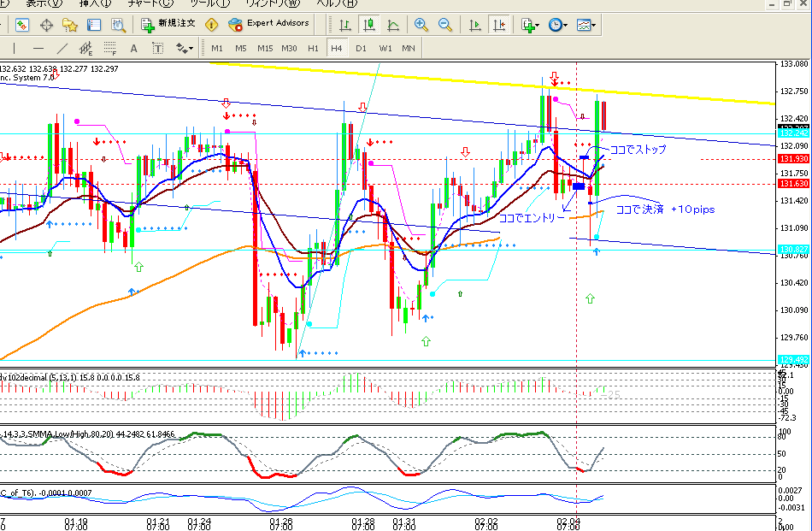This screenshot has width=812, height=531.
Task: Click the ココでストップ chart annotation
Action: [638, 149]
